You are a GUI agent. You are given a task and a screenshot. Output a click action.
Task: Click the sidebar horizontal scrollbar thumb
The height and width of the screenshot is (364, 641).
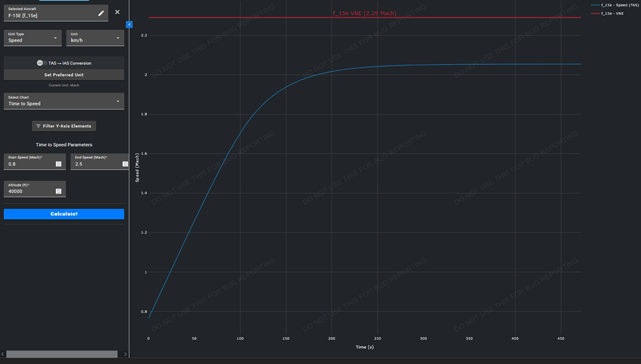pyautogui.click(x=62, y=354)
